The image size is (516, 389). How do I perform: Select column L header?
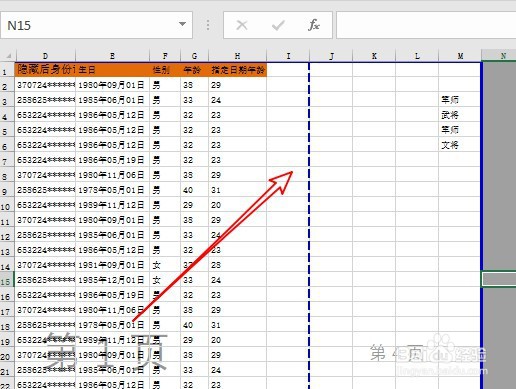417,56
